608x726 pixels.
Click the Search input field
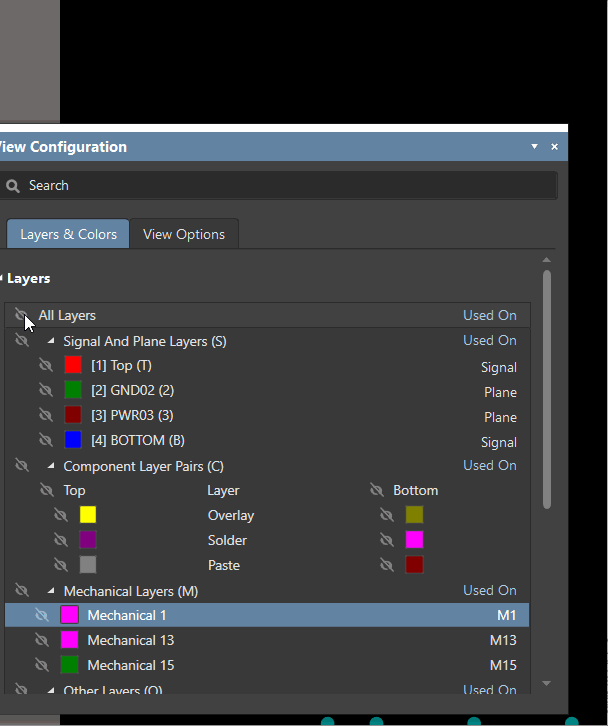tap(278, 186)
